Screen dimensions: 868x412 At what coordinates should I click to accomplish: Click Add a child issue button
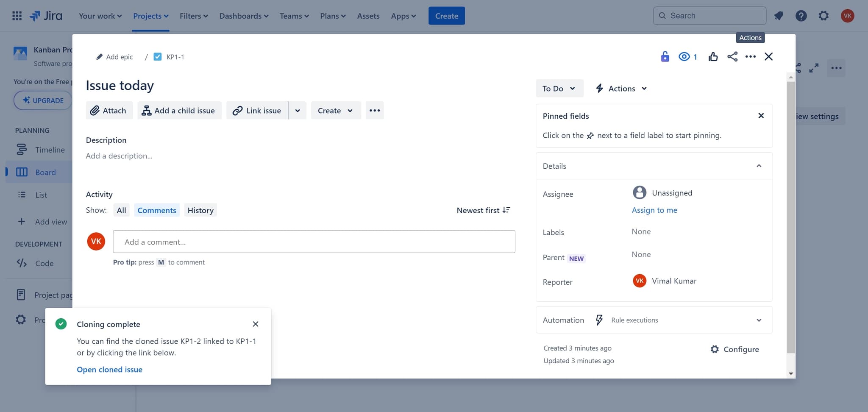pos(179,110)
